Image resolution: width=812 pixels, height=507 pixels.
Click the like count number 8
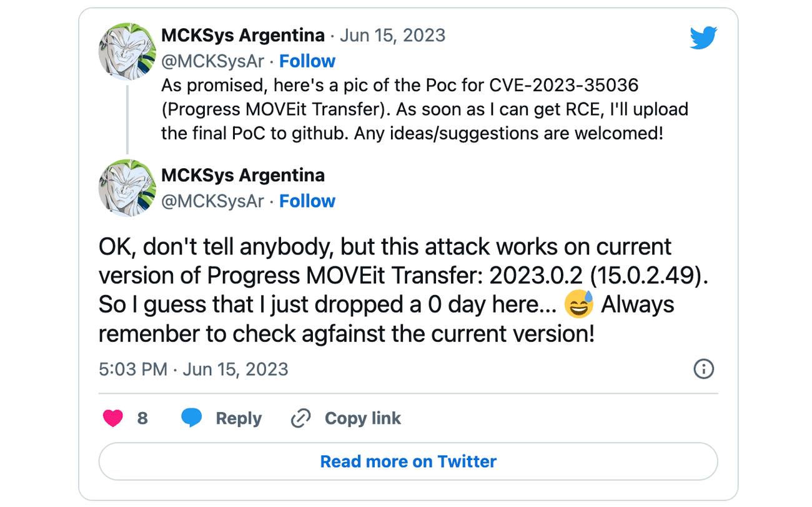point(142,418)
